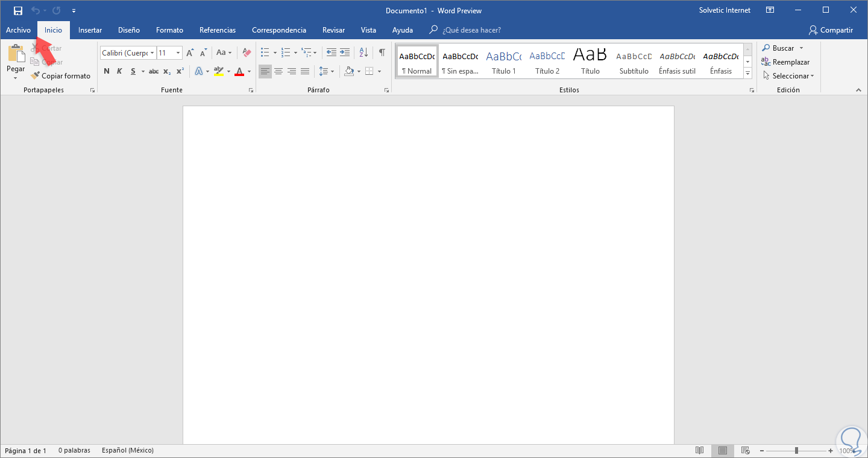This screenshot has width=868, height=458.
Task: Show paragraph marks with the pilcrow icon
Action: [382, 52]
